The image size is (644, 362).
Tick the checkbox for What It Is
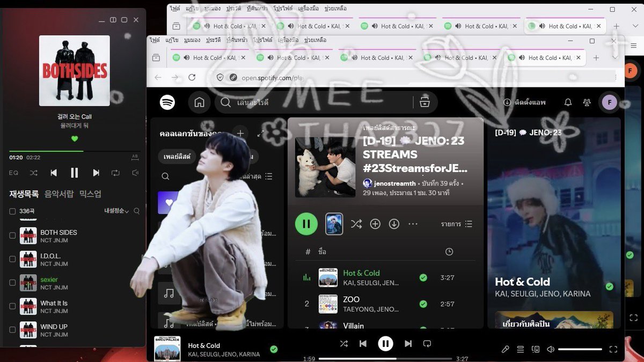(x=13, y=306)
